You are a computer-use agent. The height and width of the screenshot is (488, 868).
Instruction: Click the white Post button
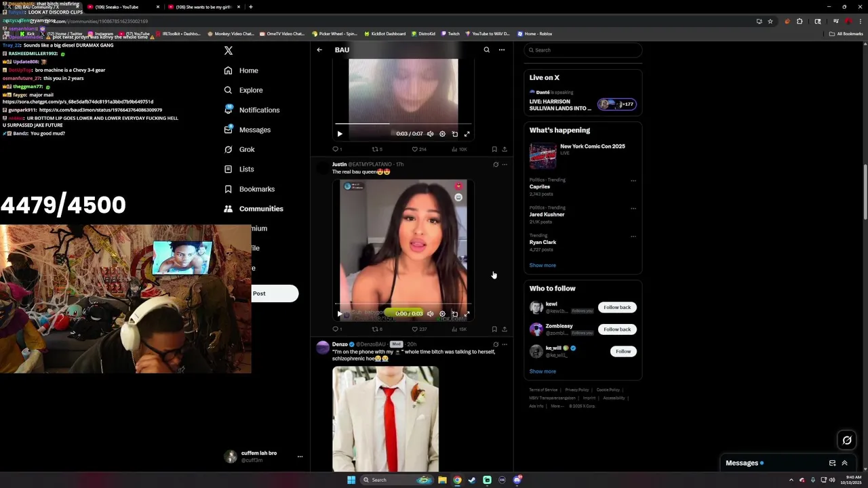pos(275,293)
